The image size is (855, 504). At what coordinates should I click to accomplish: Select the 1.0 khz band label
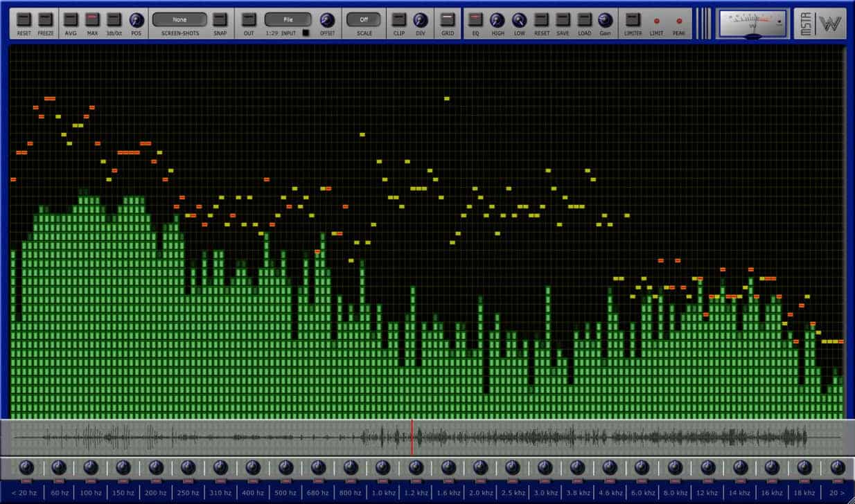click(382, 493)
